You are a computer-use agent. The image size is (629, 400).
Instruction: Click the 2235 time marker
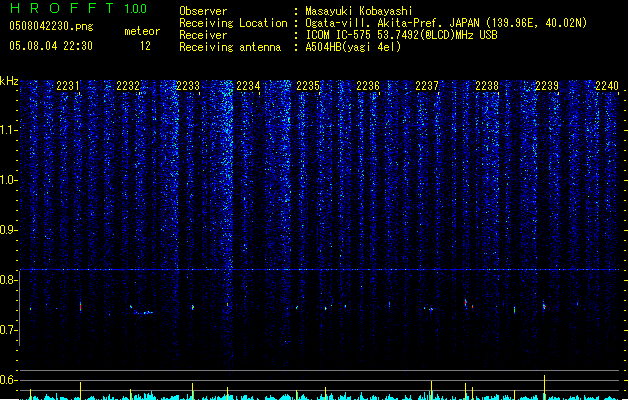(x=308, y=85)
